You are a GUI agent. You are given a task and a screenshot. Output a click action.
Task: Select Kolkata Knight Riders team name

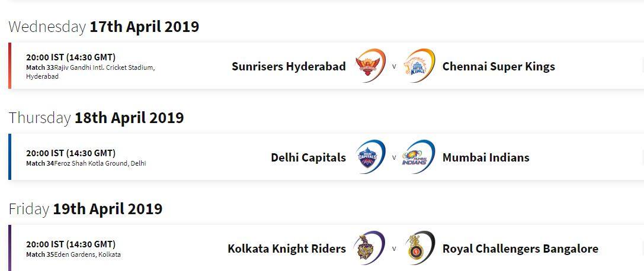pos(287,249)
